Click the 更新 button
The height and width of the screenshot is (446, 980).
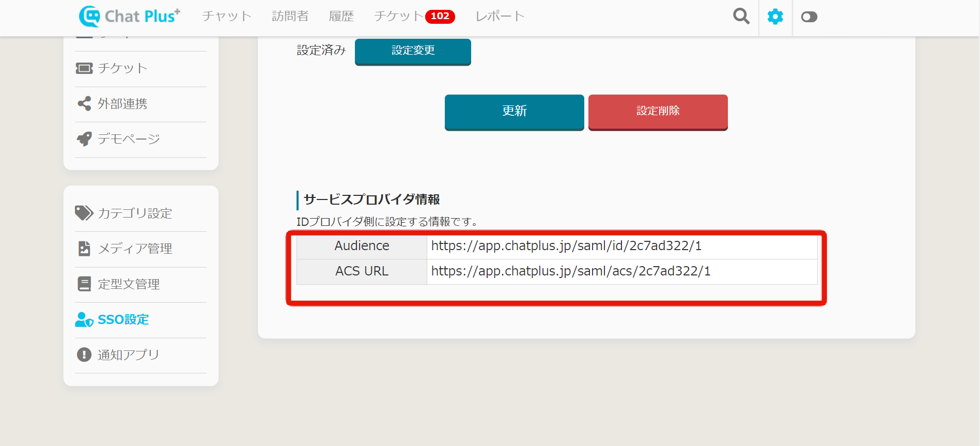pos(514,112)
